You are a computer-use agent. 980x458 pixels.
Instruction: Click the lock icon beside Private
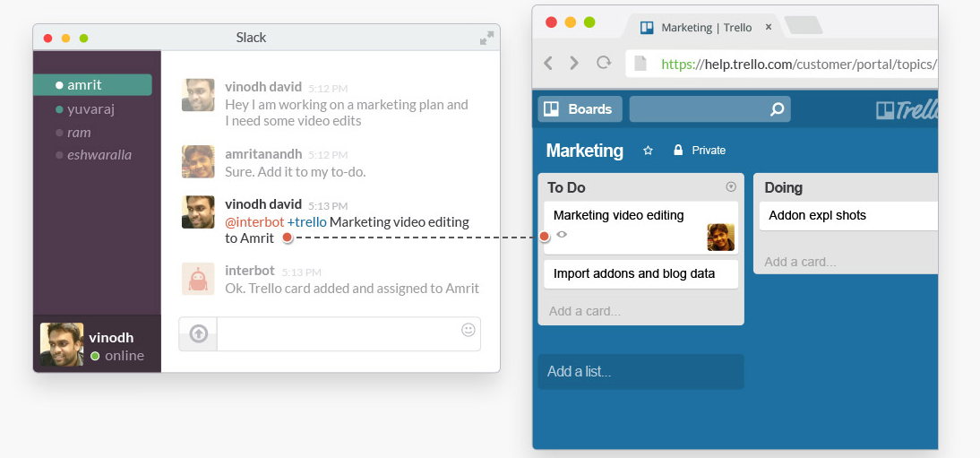pos(678,151)
